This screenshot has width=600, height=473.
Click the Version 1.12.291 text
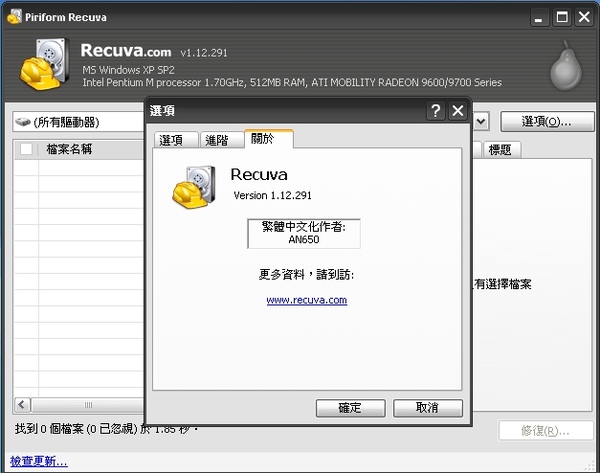[x=272, y=196]
